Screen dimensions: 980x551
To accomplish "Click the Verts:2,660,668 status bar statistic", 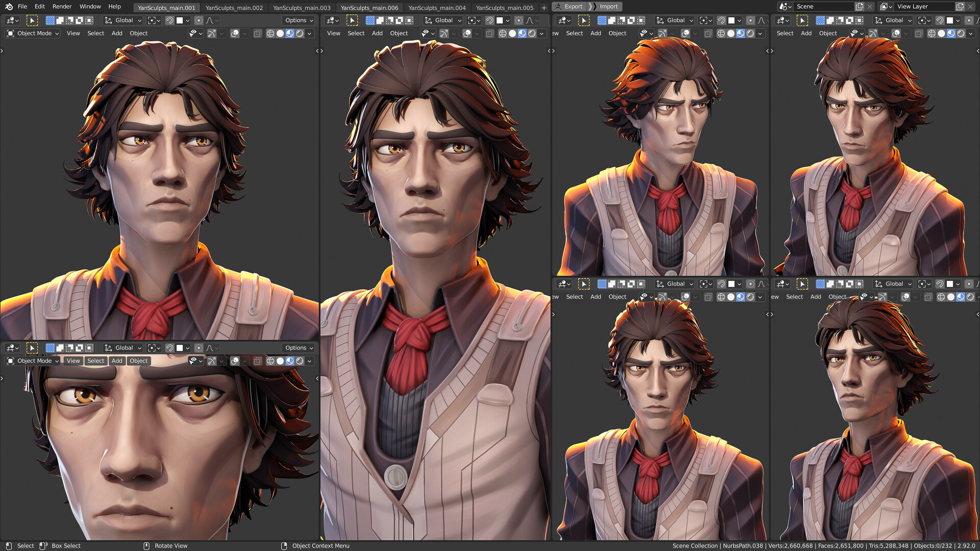I will pyautogui.click(x=790, y=546).
